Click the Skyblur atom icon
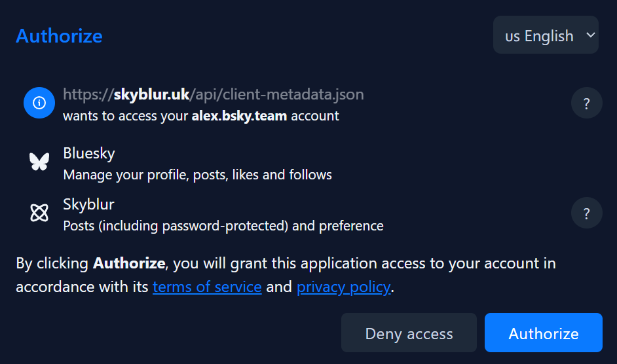The height and width of the screenshot is (364, 617). click(39, 213)
